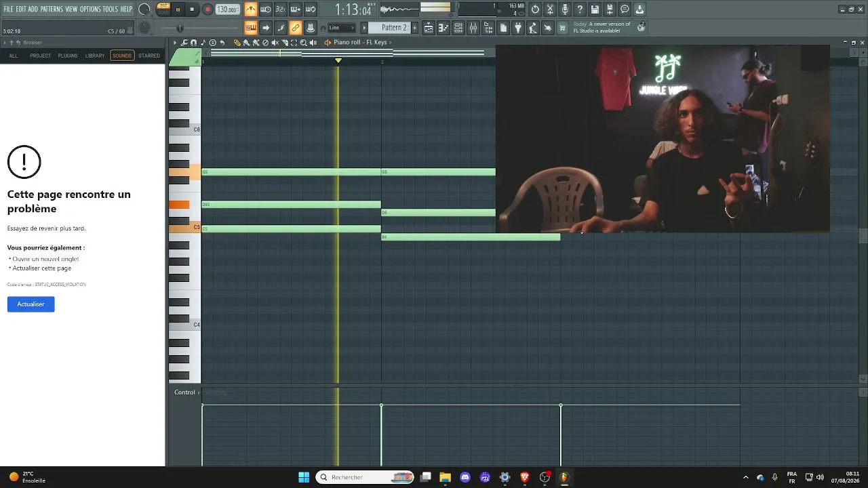Switch browser to the STARRED tab
The image size is (868, 488).
[149, 56]
